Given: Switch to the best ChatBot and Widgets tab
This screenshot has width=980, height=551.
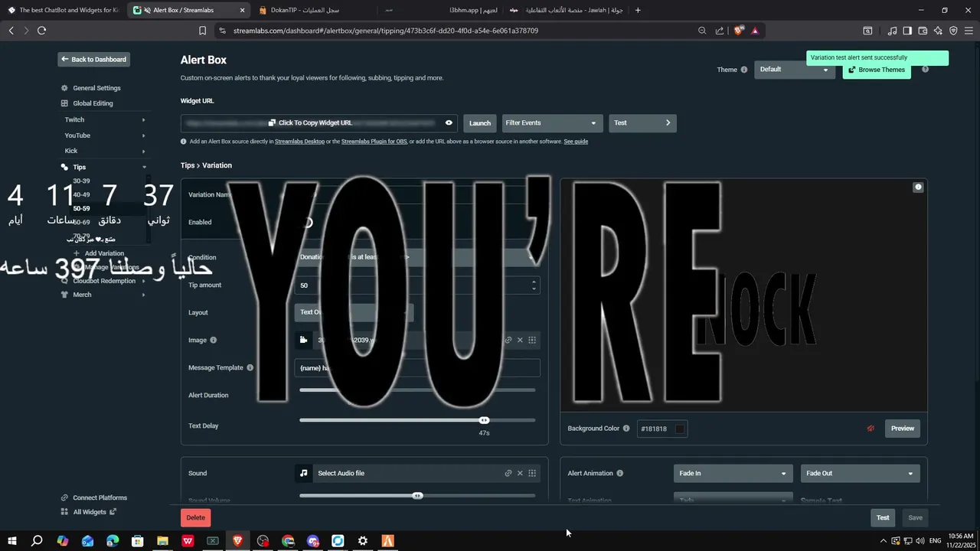Looking at the screenshot, I should [x=63, y=10].
